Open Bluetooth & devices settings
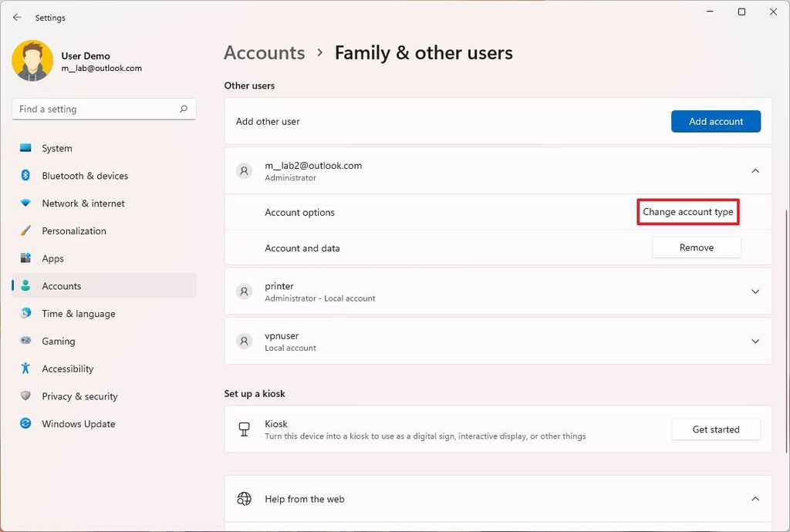790x532 pixels. 27,176
